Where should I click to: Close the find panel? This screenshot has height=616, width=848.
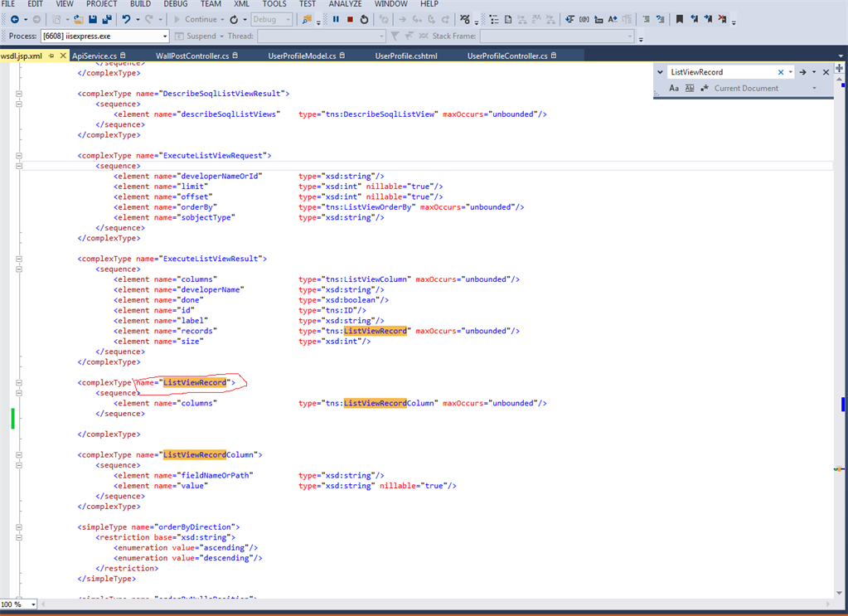coord(826,72)
